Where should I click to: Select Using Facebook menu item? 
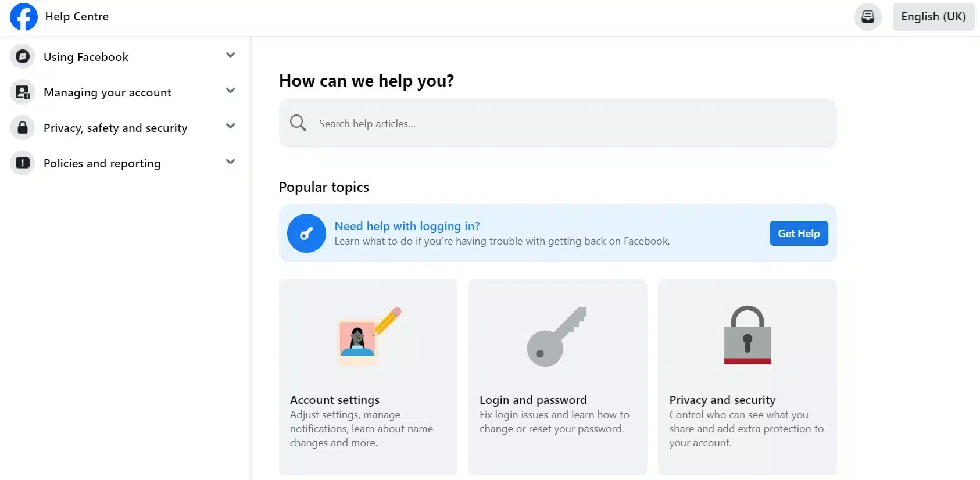pyautogui.click(x=124, y=56)
